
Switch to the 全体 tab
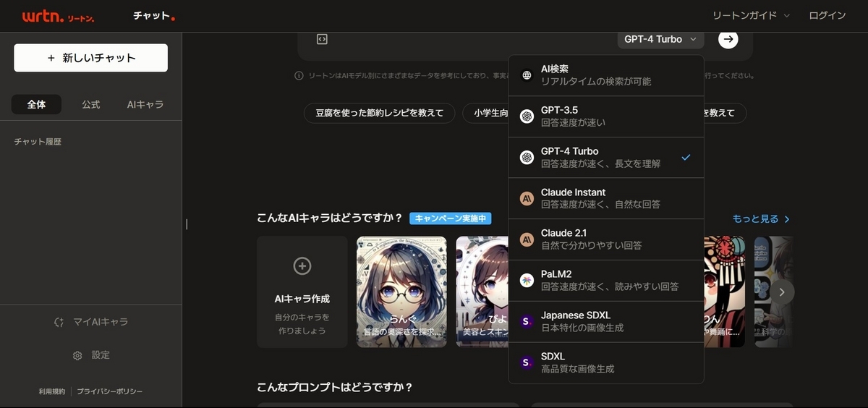[36, 105]
